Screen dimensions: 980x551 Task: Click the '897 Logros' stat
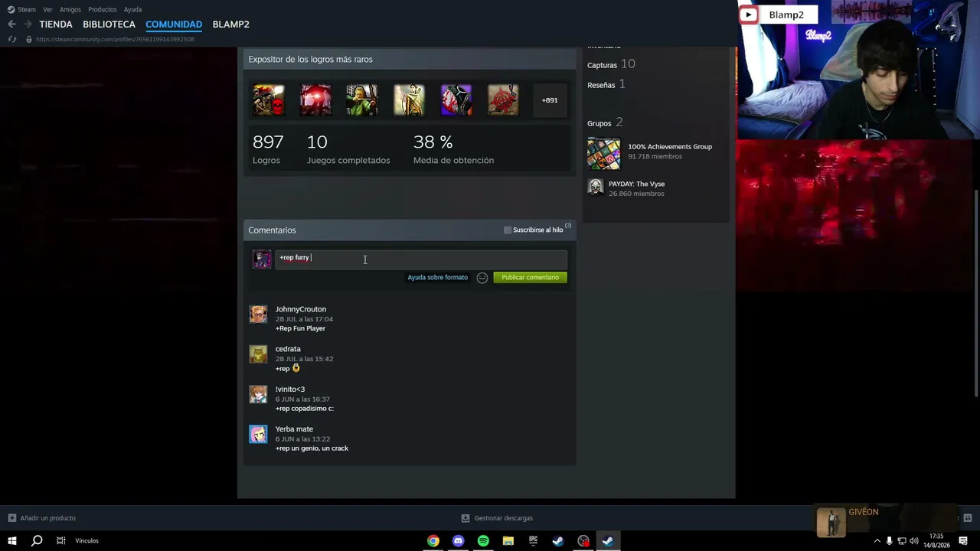[x=268, y=148]
